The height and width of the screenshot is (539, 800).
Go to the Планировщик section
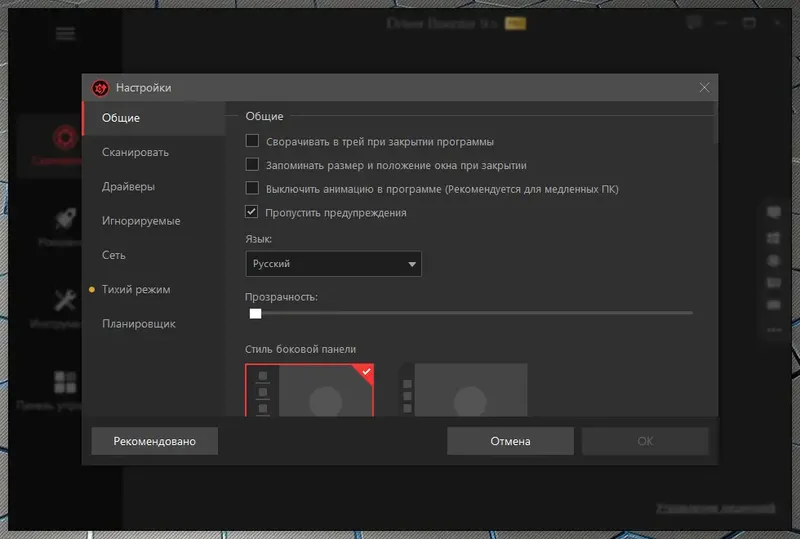click(139, 324)
